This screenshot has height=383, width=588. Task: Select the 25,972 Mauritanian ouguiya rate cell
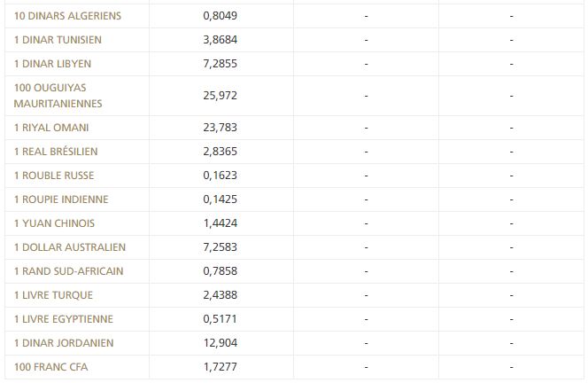[220, 96]
